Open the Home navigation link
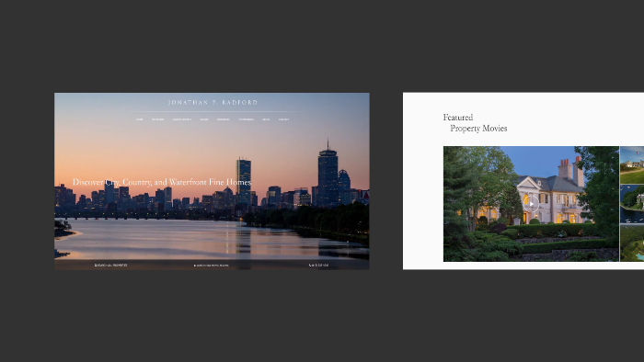 (139, 119)
